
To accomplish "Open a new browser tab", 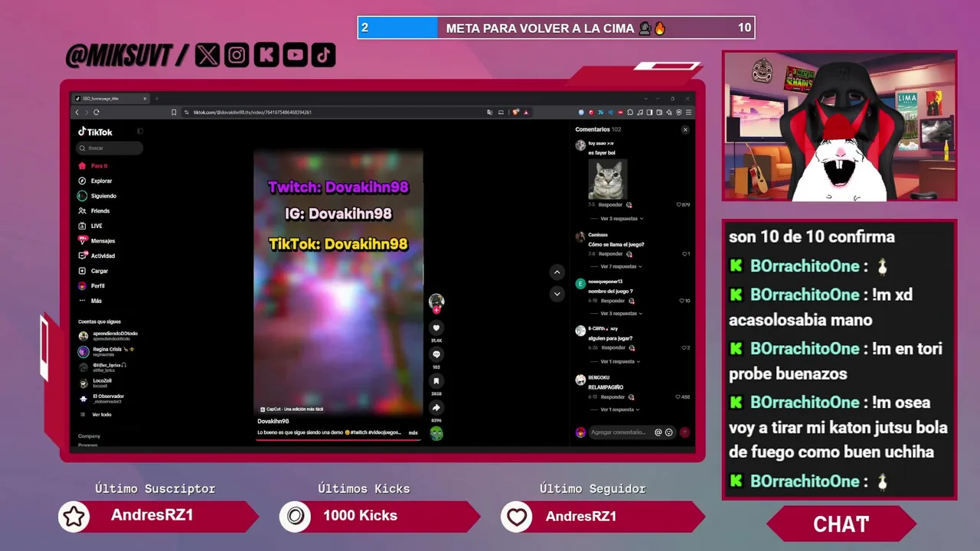I will (x=157, y=99).
